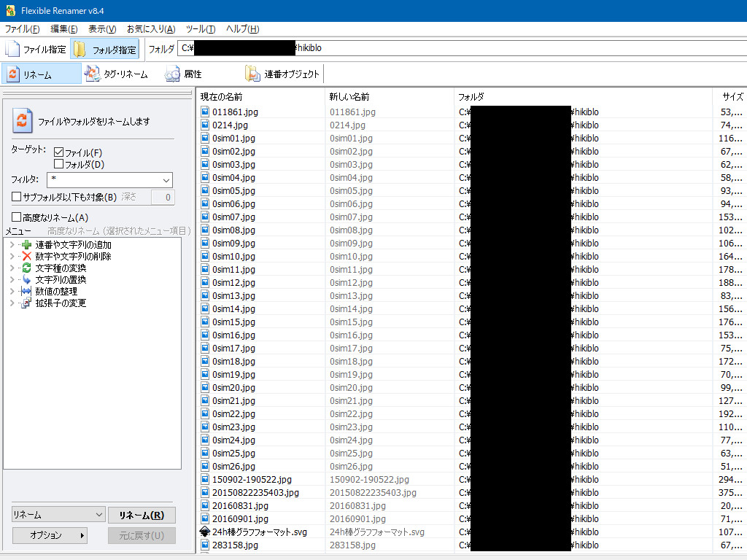Expand the 連番や文字列の追加 tree node
747x560 pixels.
(12, 245)
